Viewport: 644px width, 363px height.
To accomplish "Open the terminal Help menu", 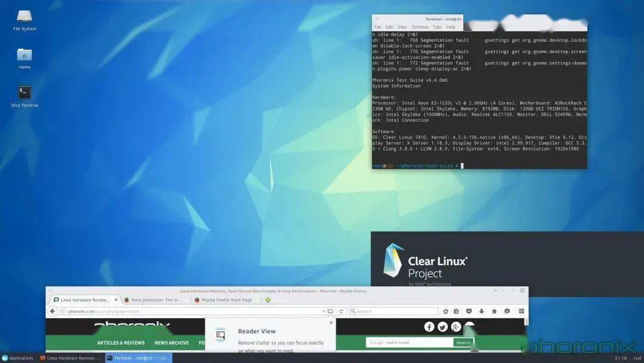I will click(451, 27).
